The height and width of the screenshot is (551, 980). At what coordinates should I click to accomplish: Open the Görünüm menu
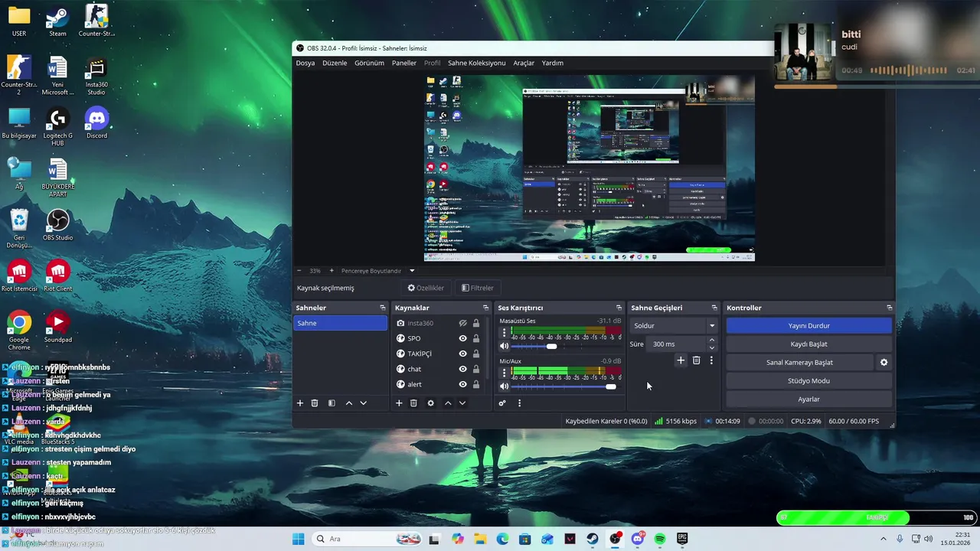click(369, 63)
